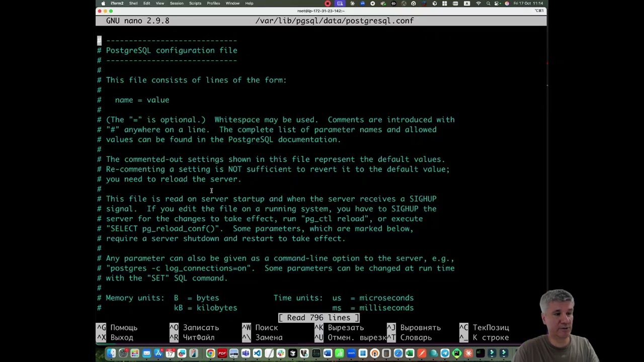
Task: Open Finder from the Dock
Action: [111, 353]
